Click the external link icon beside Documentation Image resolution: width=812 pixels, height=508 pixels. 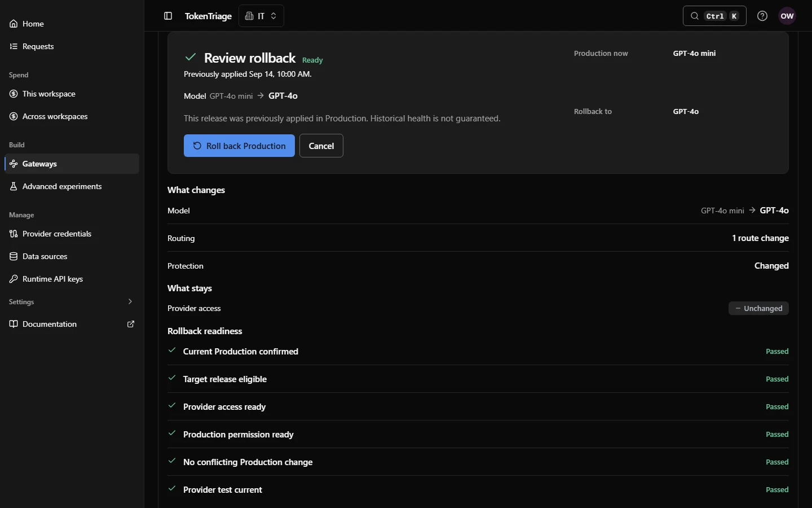131,324
